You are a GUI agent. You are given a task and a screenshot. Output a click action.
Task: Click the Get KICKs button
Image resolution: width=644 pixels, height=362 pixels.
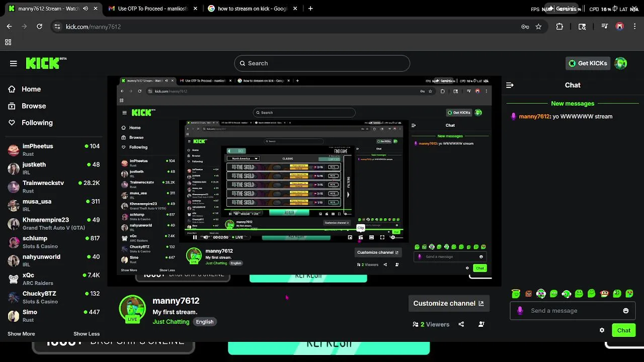click(588, 63)
